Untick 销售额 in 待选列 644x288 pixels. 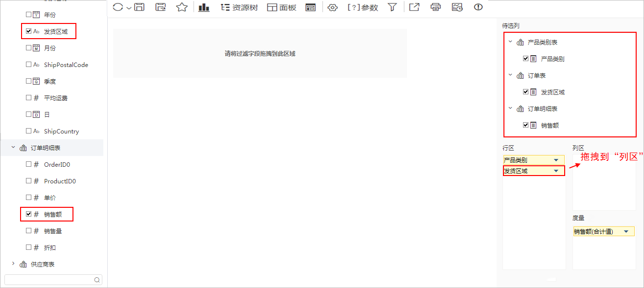pyautogui.click(x=525, y=125)
